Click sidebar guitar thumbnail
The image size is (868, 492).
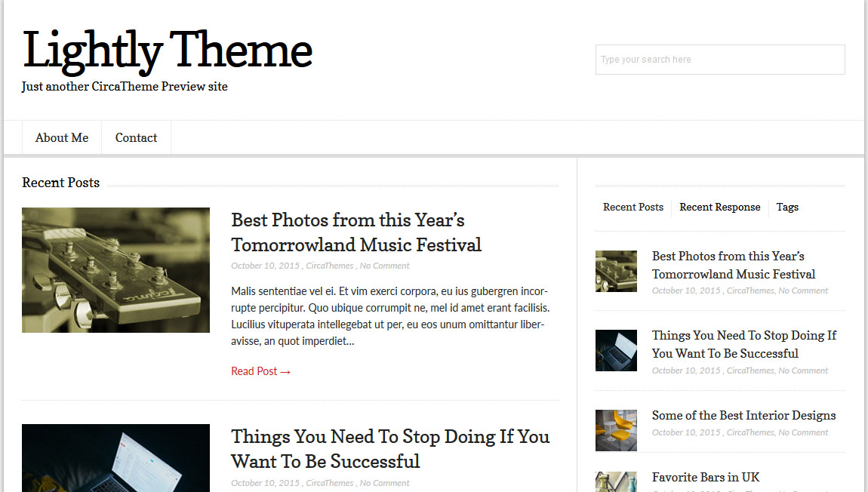(x=616, y=271)
